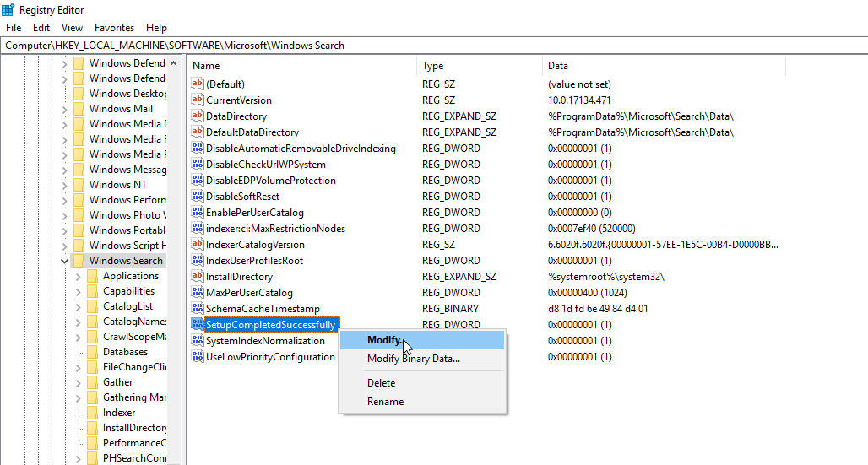868x465 pixels.
Task: Select Delete in the context menu
Action: coord(381,383)
